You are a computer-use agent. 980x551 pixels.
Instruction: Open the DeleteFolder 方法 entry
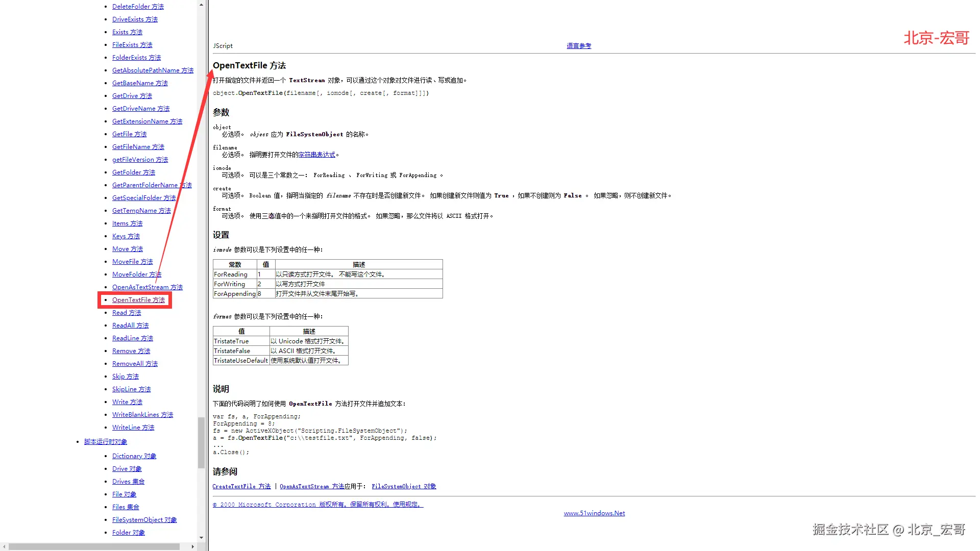138,7
